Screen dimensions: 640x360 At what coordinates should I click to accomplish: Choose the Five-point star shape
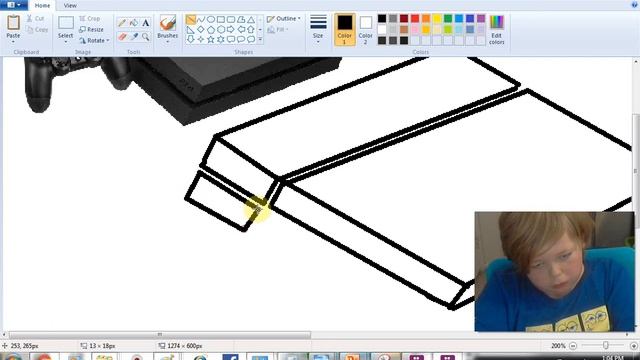[x=211, y=40]
